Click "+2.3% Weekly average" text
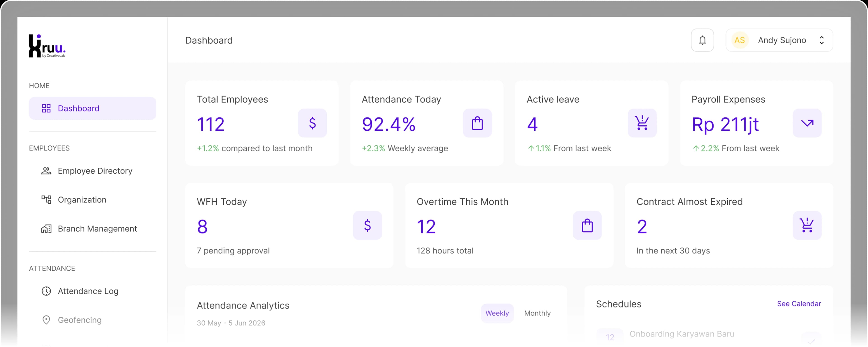Viewport: 868px width, 347px height. [405, 148]
